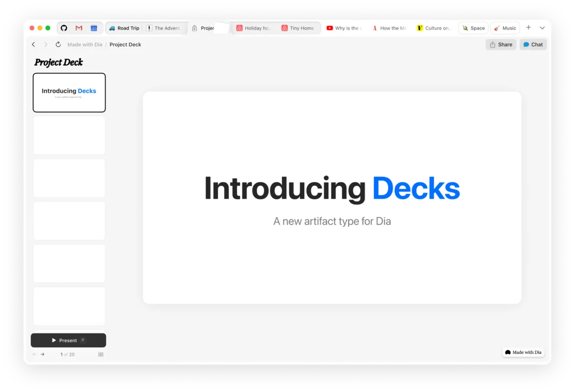
Task: Go to previous slide arrow
Action: (34, 354)
